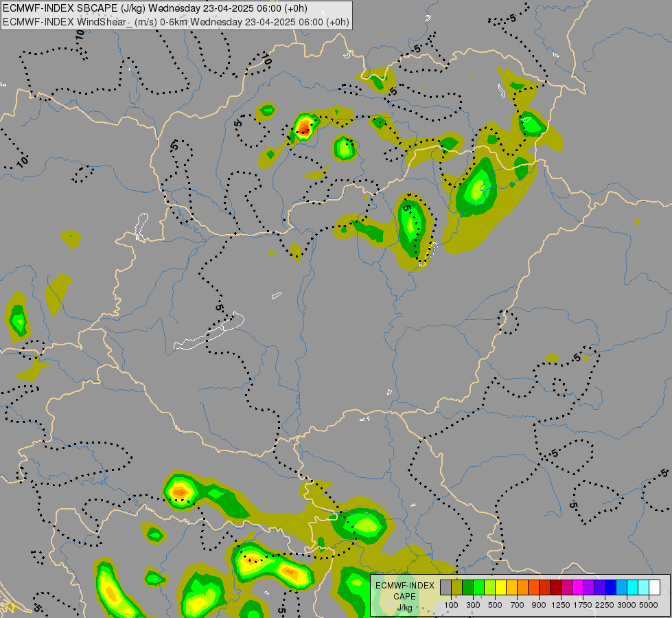
Task: Click the J/kg unit label in the legend
Action: click(404, 608)
